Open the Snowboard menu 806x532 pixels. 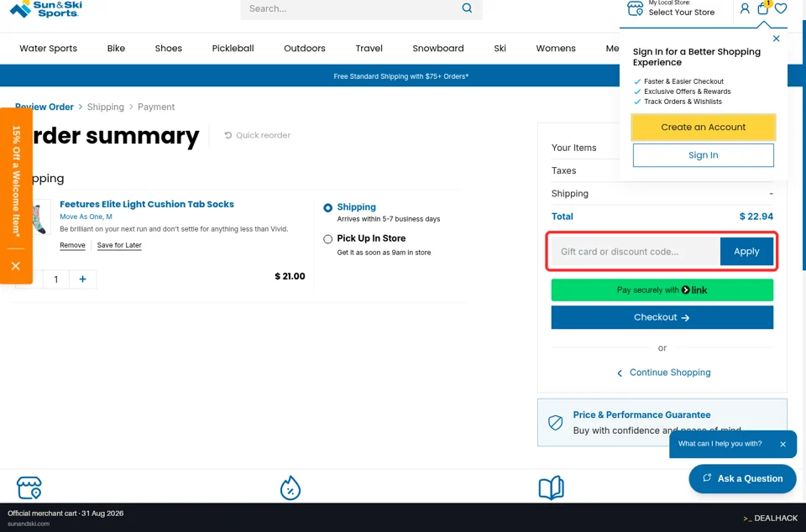438,49
